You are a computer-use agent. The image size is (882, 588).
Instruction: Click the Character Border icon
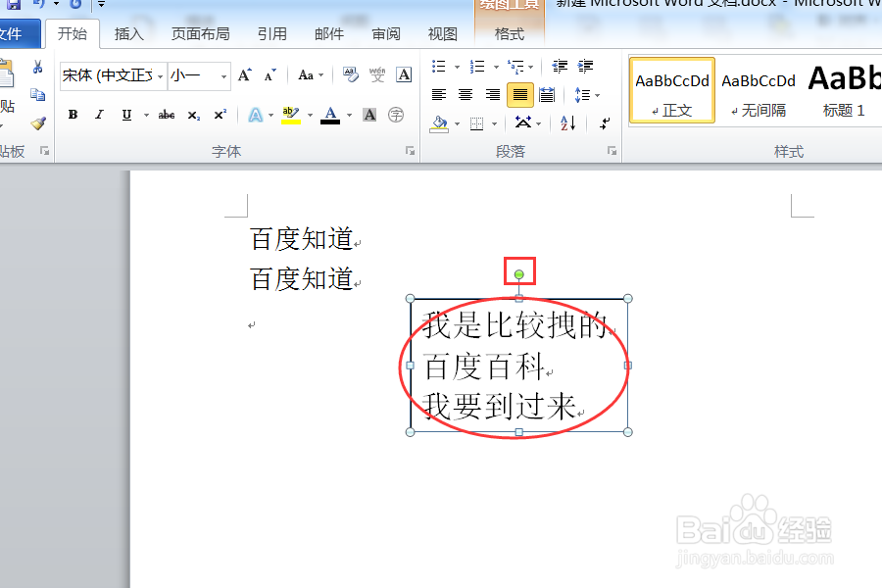[x=404, y=74]
